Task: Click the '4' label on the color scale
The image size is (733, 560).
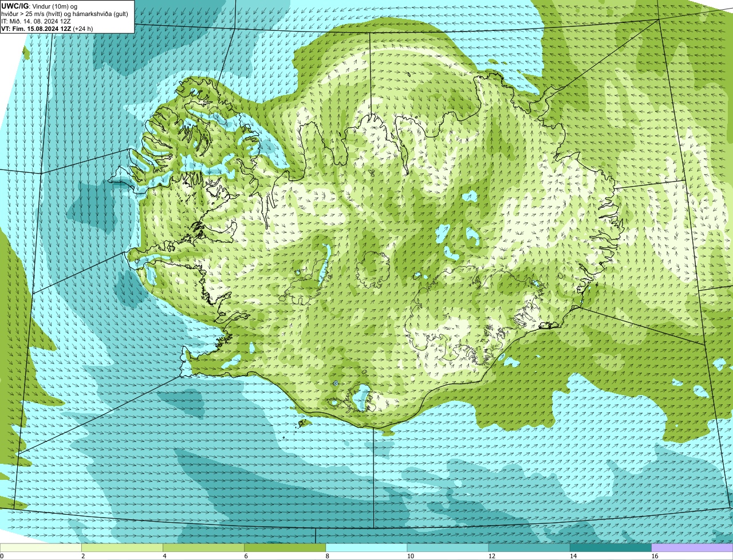Action: pyautogui.click(x=164, y=556)
